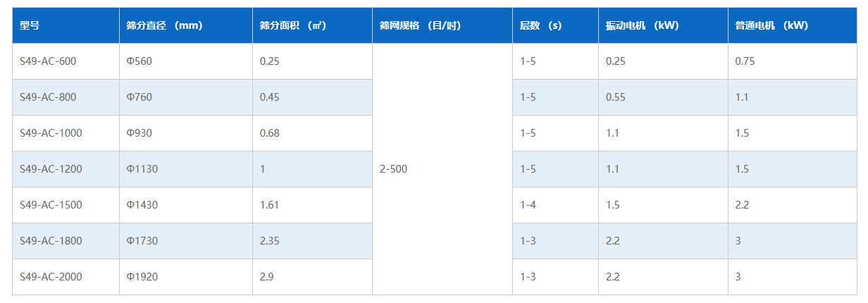Click the 1-4 layers cell

coord(528,205)
